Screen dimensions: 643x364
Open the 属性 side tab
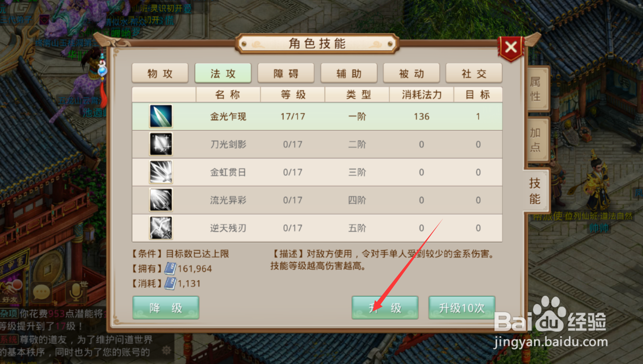click(536, 89)
